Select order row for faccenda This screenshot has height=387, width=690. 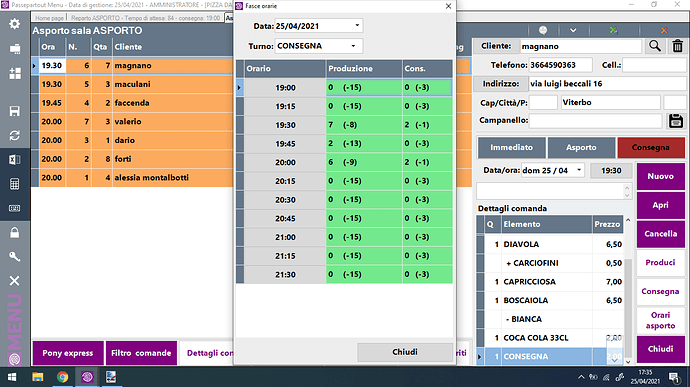pos(132,103)
